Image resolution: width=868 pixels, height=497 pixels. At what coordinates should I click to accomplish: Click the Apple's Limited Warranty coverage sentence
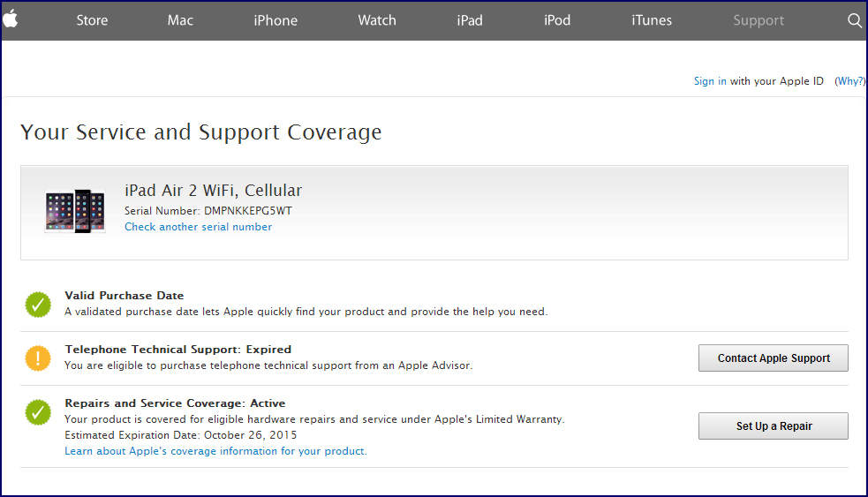coord(314,419)
